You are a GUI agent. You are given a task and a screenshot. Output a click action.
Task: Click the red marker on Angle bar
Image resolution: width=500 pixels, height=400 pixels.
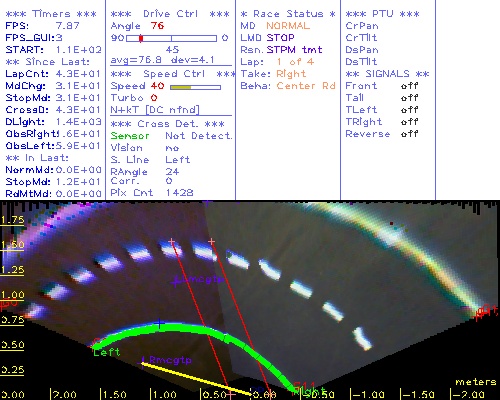(141, 38)
